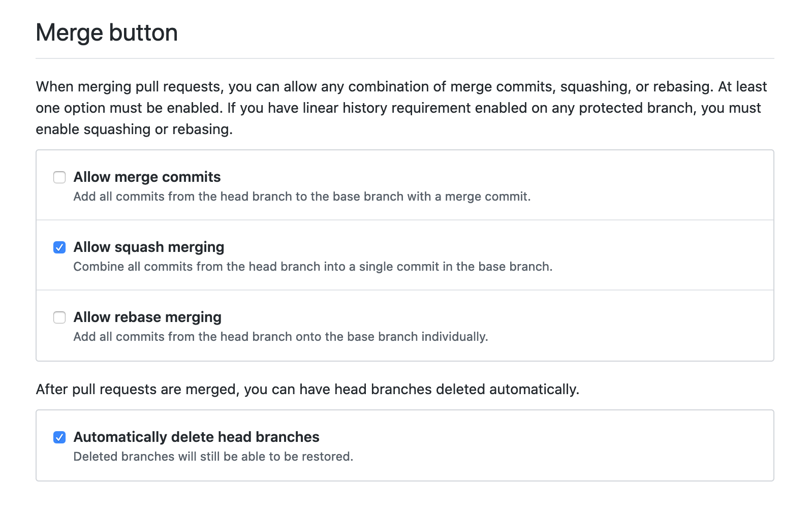Click the squash merging description text

coord(313,266)
